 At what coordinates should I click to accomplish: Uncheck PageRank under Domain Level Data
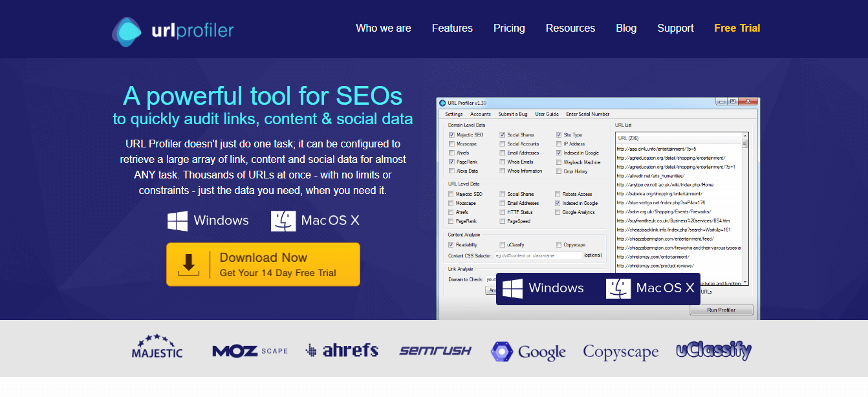tap(451, 162)
